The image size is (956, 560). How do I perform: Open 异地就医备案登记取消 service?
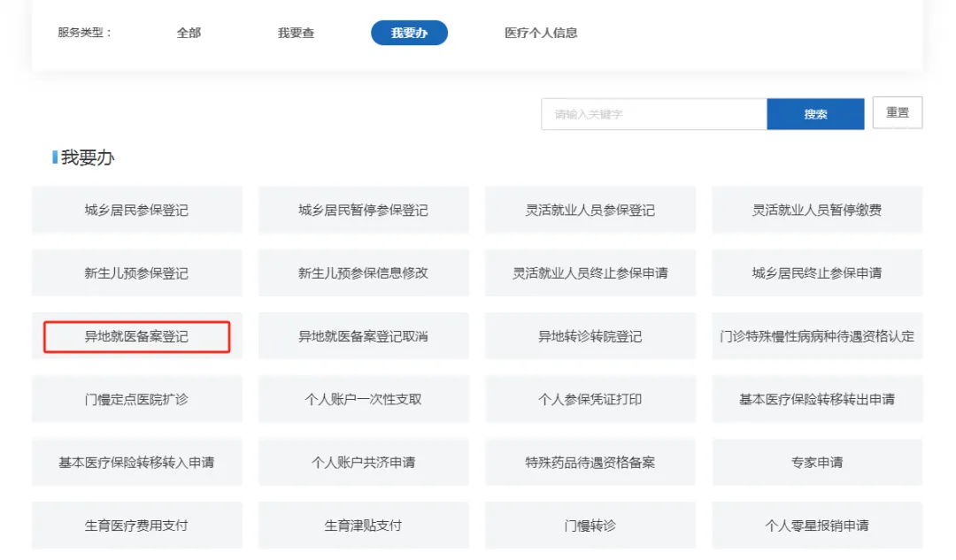[x=363, y=337]
